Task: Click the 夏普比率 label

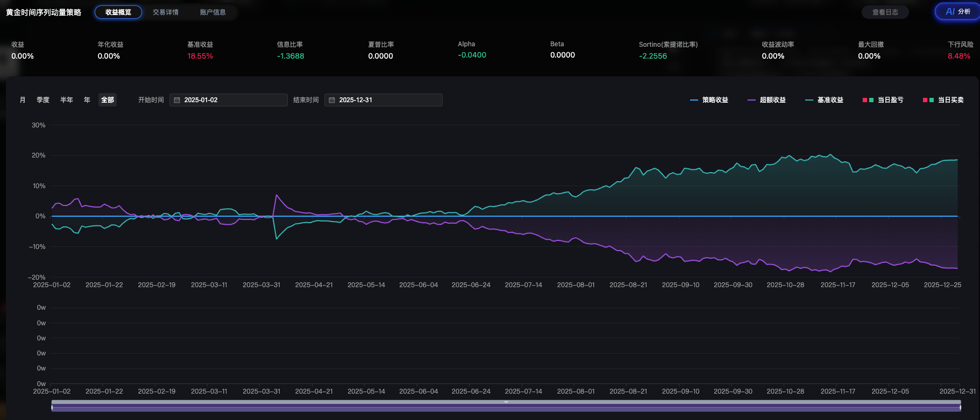Action: [x=381, y=45]
